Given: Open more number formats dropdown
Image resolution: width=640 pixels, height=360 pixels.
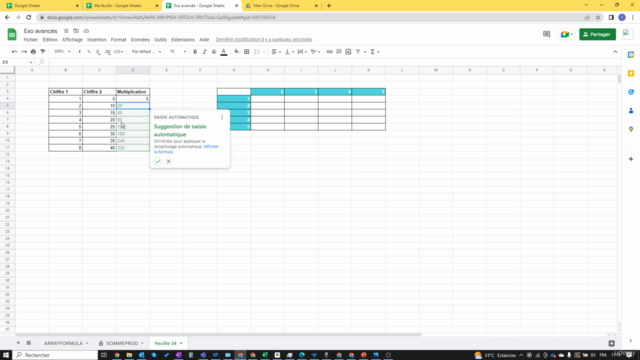Looking at the screenshot, I should click(118, 52).
